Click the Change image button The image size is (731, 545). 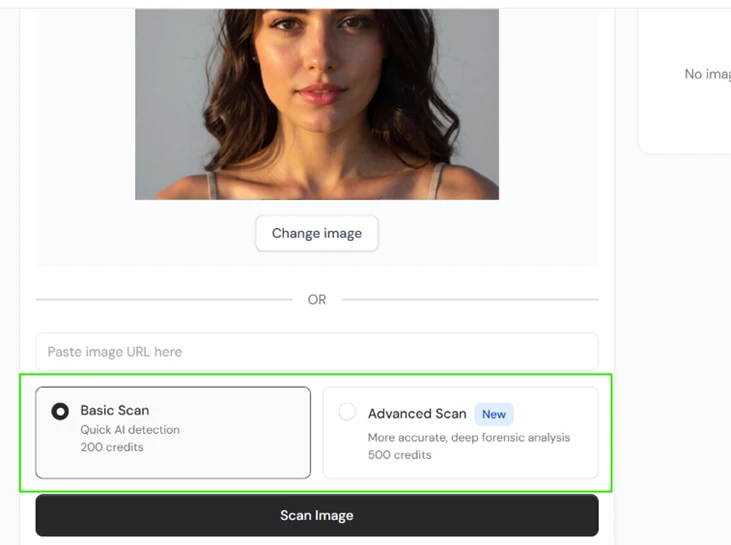pyautogui.click(x=317, y=233)
